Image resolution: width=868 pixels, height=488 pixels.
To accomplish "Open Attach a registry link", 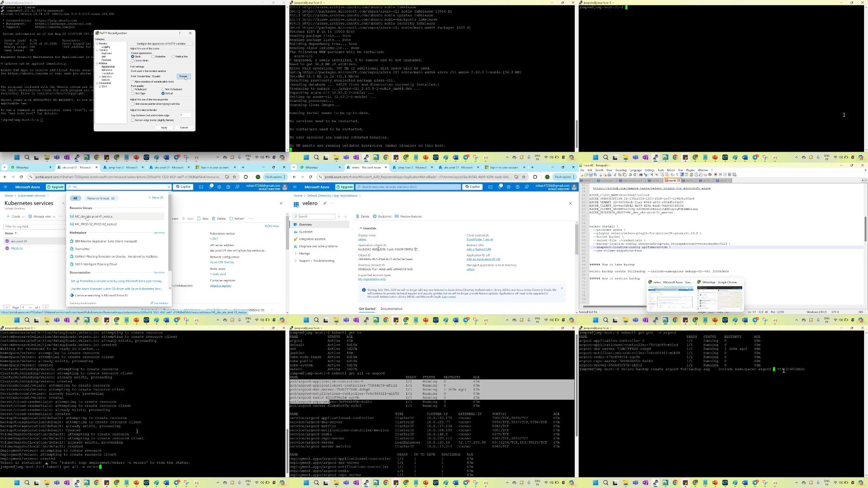I will [221, 286].
